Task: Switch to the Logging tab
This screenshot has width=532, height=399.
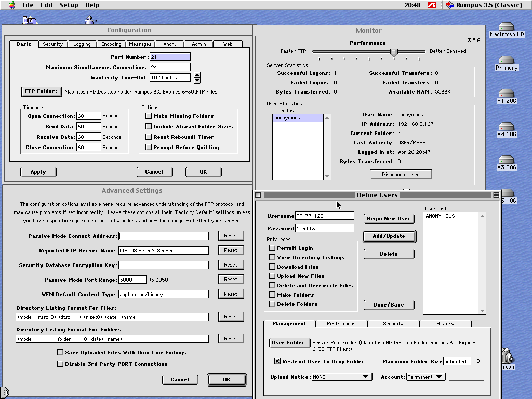Action: (x=82, y=44)
